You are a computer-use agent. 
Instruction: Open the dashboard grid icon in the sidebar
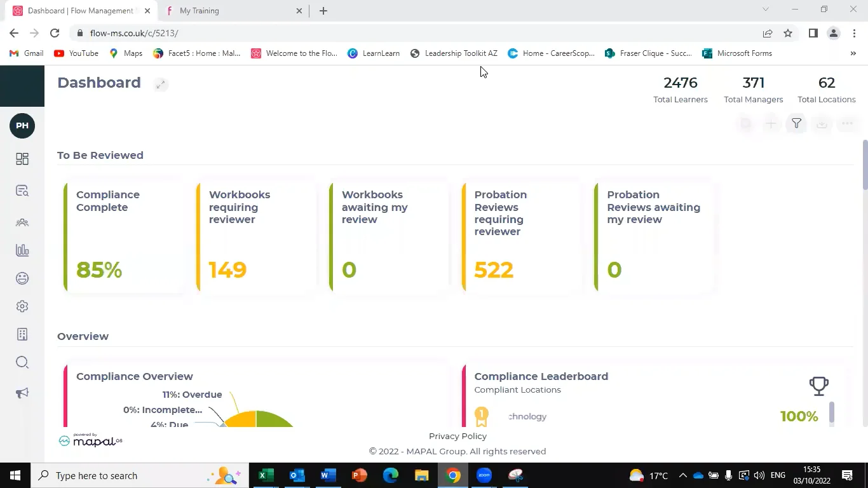22,159
